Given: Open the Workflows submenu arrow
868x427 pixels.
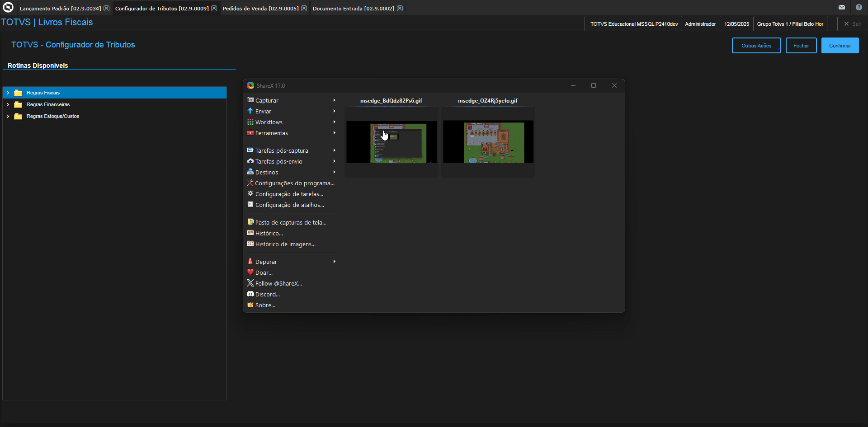Looking at the screenshot, I should point(335,122).
